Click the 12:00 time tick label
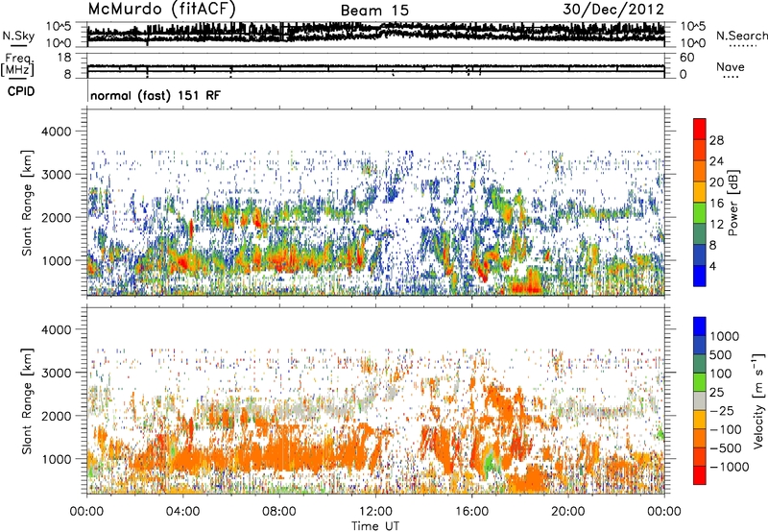The height and width of the screenshot is (532, 768). click(375, 512)
